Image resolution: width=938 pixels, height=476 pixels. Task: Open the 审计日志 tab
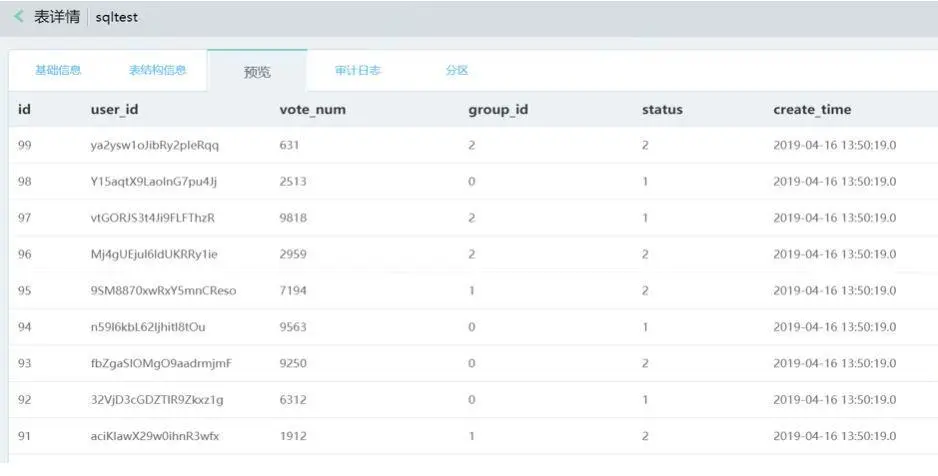point(358,71)
